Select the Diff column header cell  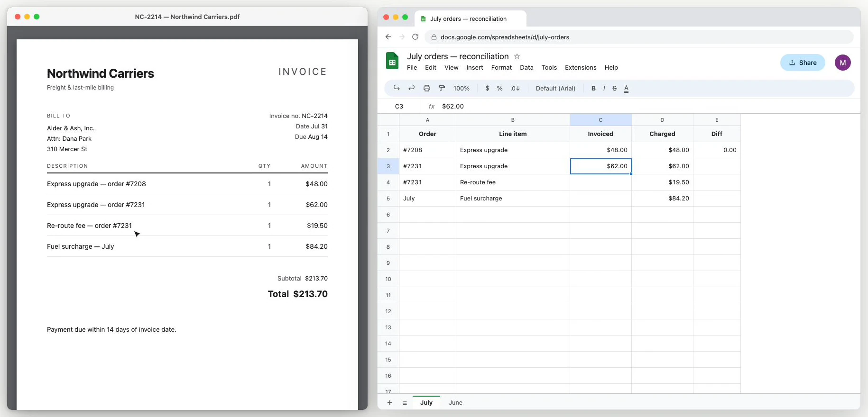point(717,134)
